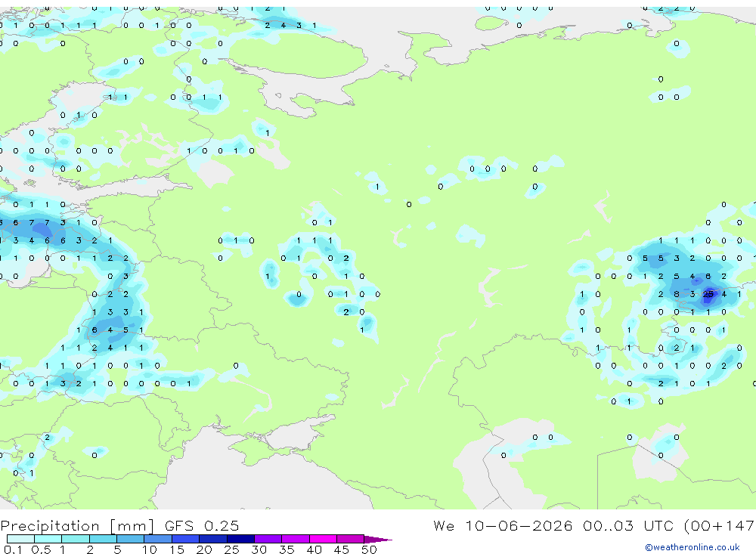
Task: Select the 2–5 mm legend color swatch
Action: tap(103, 539)
